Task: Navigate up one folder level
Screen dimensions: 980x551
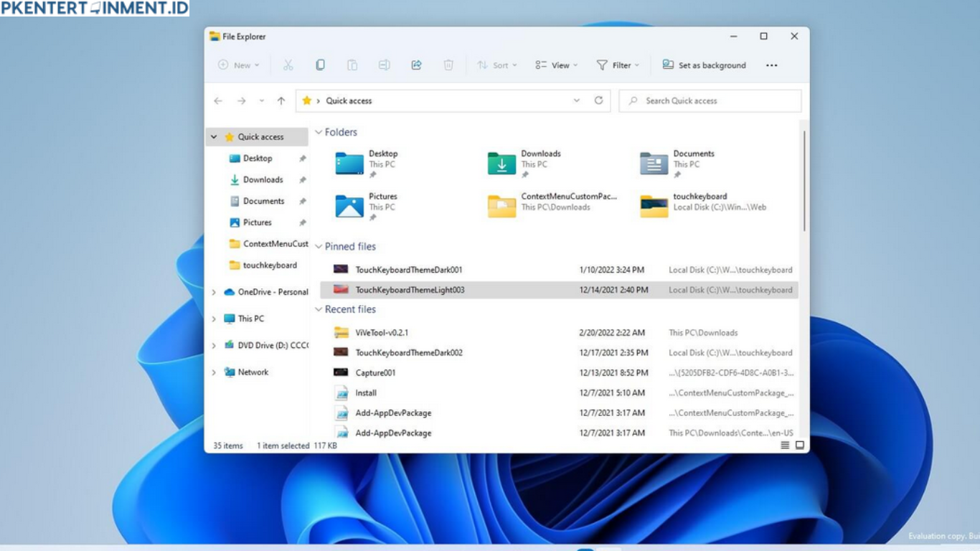Action: (280, 100)
